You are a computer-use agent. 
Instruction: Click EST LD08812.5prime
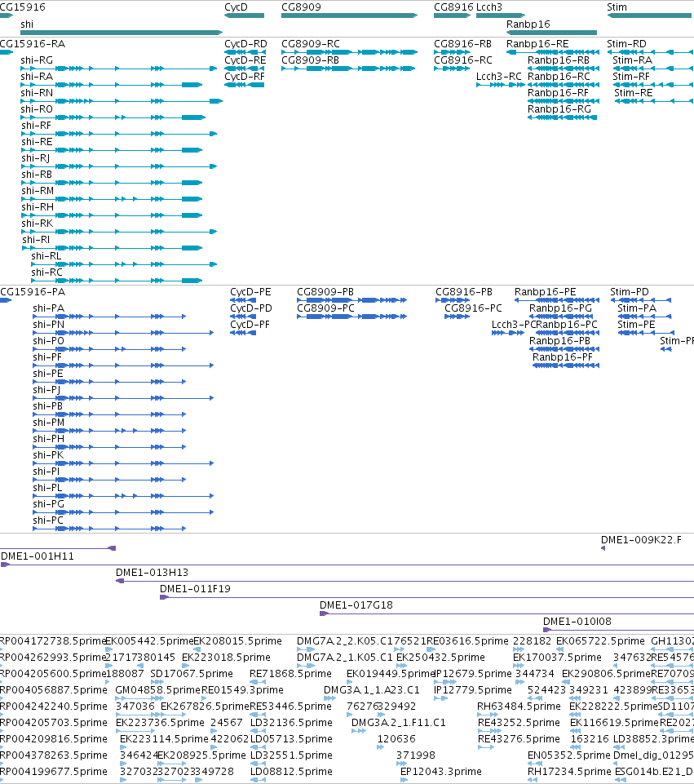pos(291,772)
